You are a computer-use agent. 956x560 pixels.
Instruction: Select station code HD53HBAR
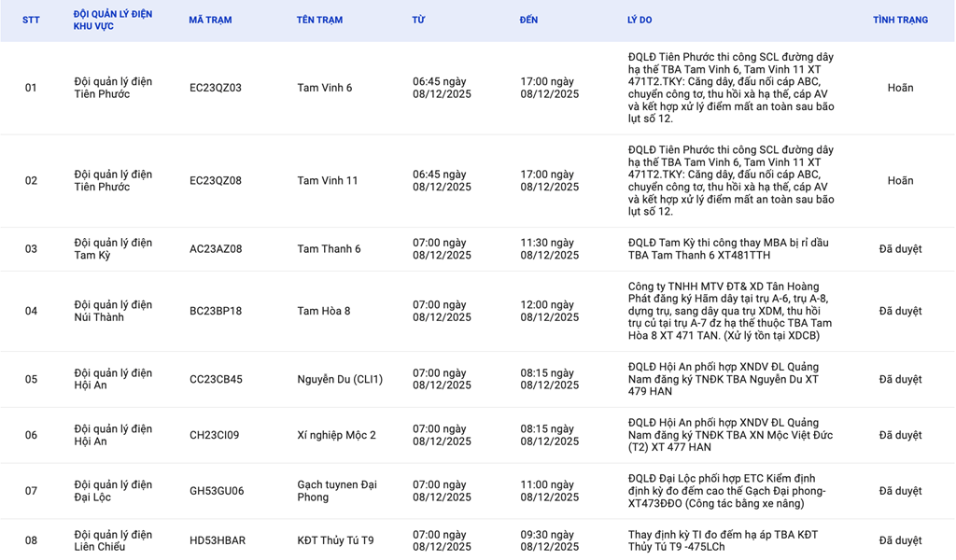click(x=218, y=540)
